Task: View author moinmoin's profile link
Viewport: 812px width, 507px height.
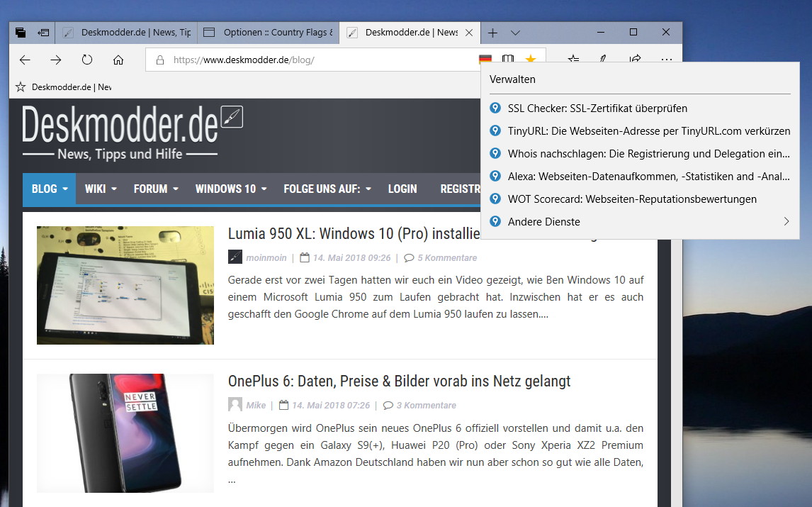Action: [x=266, y=258]
